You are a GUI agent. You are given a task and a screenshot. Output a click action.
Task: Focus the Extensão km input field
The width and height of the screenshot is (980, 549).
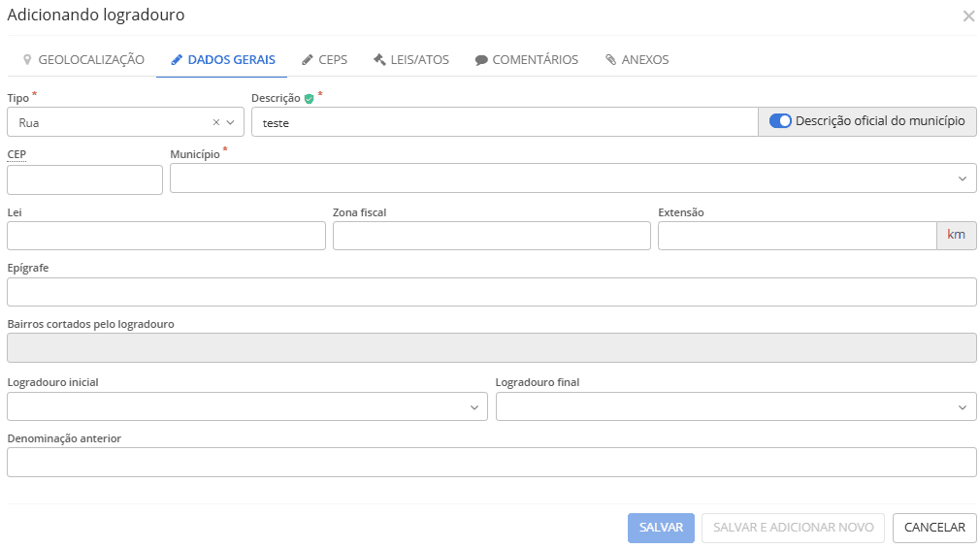tap(796, 236)
